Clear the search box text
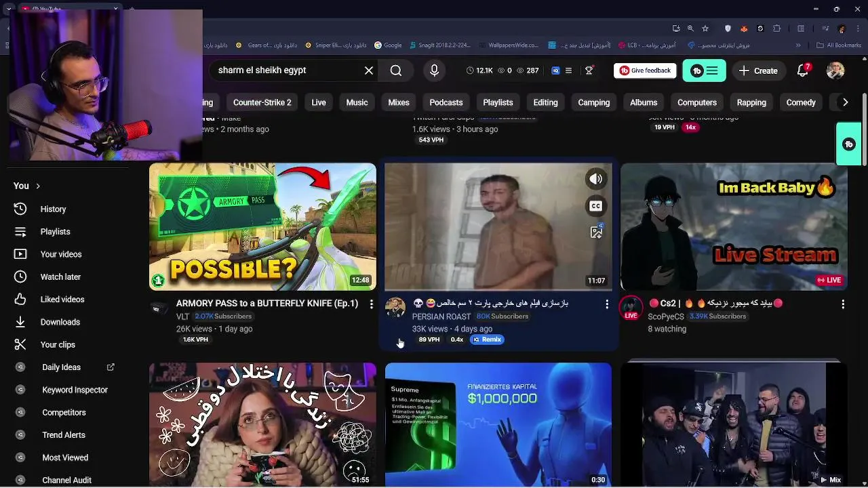868x488 pixels. point(369,70)
